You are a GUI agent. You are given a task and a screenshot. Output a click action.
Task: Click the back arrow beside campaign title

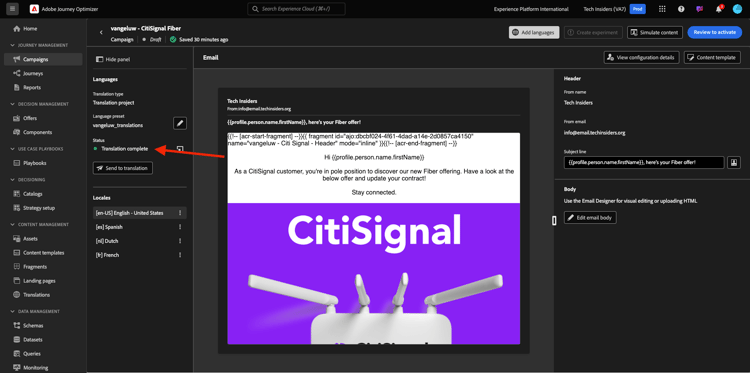(x=101, y=32)
